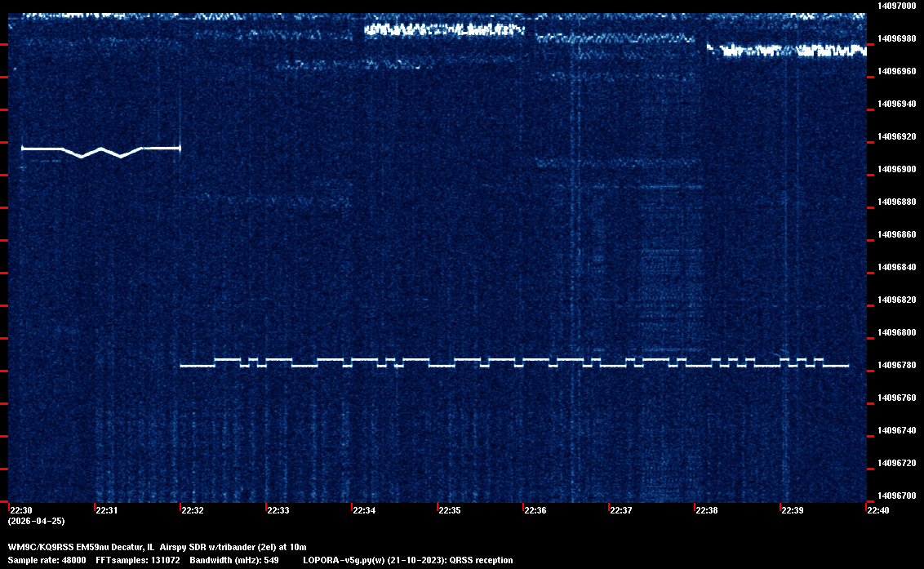
Task: Click the 14096920 frequency label
Action: pyautogui.click(x=896, y=136)
